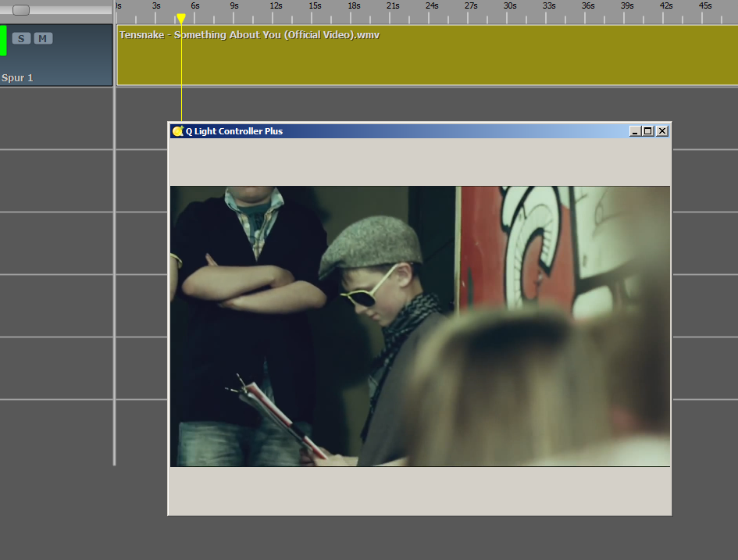Screen dimensions: 738x560
Task: Select the Spur 1 track header
Action: (x=56, y=55)
